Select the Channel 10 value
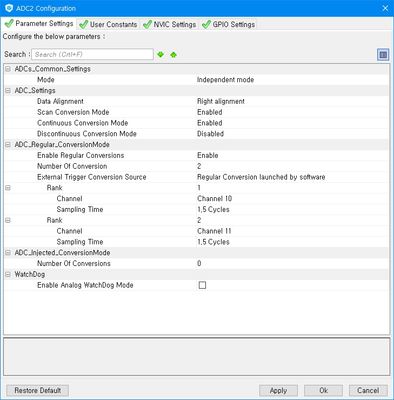Image resolution: width=394 pixels, height=400 pixels. pyautogui.click(x=214, y=199)
